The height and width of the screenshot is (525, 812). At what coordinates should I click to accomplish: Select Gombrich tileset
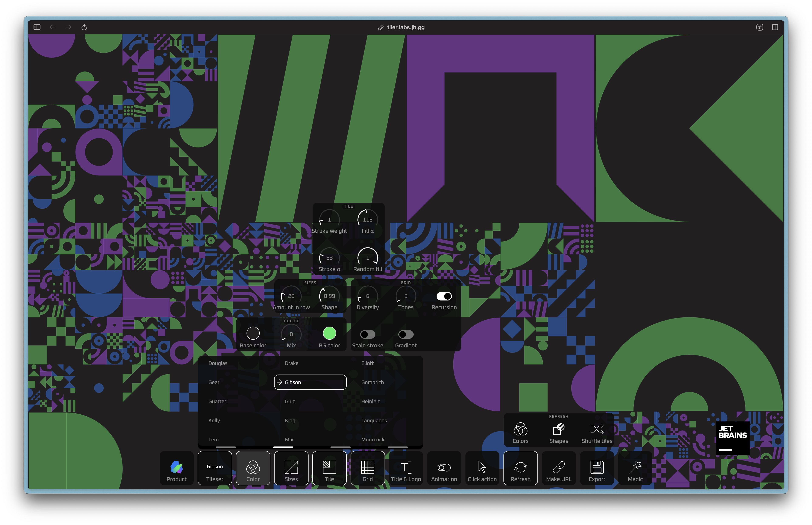pyautogui.click(x=372, y=382)
